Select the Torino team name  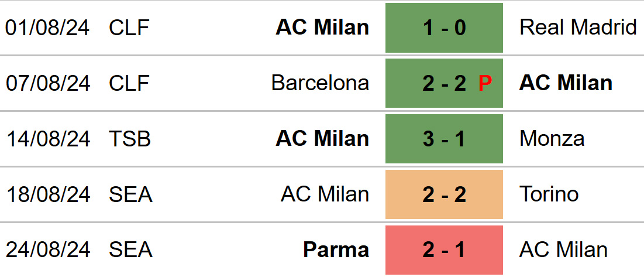coord(549,194)
